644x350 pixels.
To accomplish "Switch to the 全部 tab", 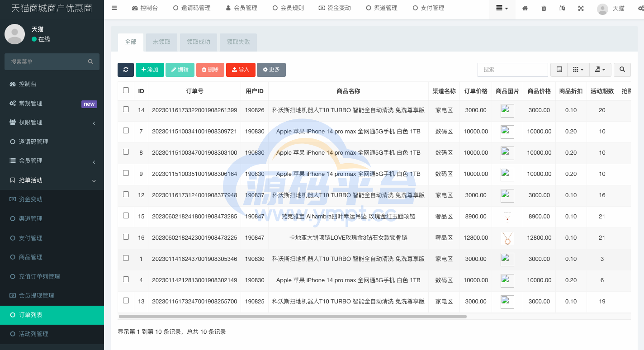I will click(x=131, y=42).
